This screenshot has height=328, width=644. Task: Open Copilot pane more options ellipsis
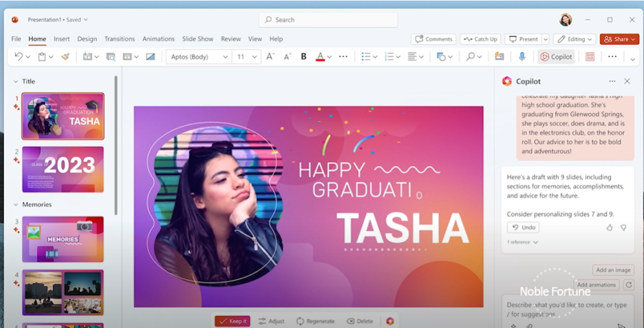612,81
